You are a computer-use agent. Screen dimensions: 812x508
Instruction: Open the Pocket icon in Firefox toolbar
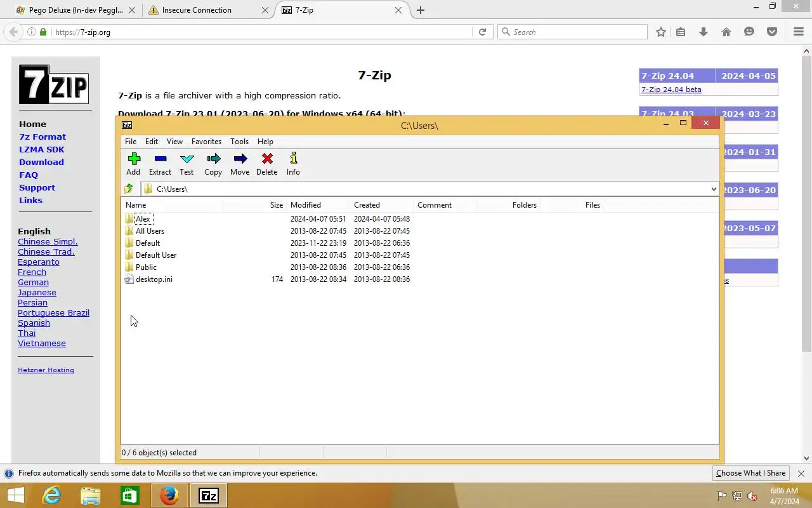point(772,32)
